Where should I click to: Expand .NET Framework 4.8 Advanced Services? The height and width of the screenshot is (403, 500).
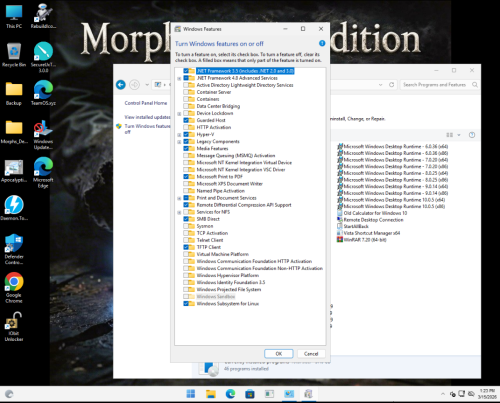pos(179,78)
